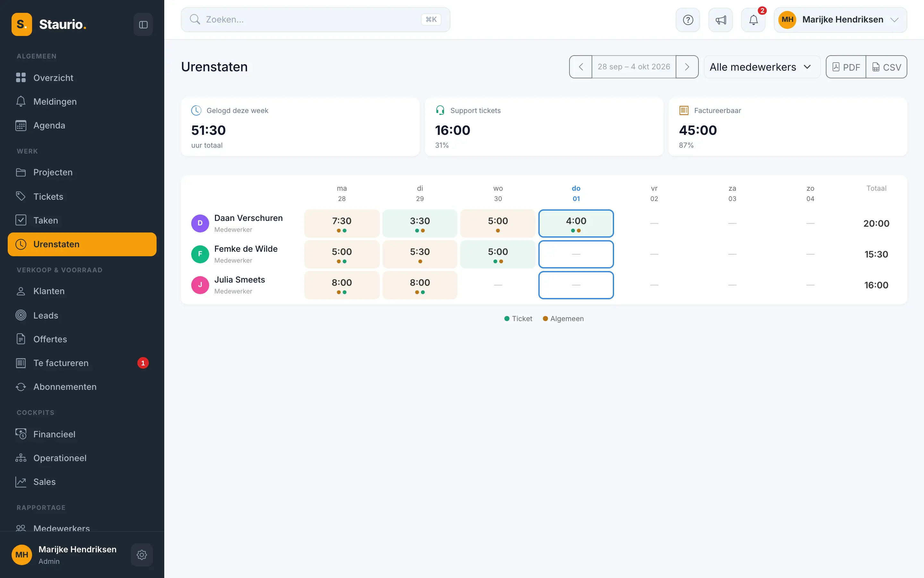The image size is (924, 578).
Task: Open the Financieel cockpit
Action: coord(82,434)
